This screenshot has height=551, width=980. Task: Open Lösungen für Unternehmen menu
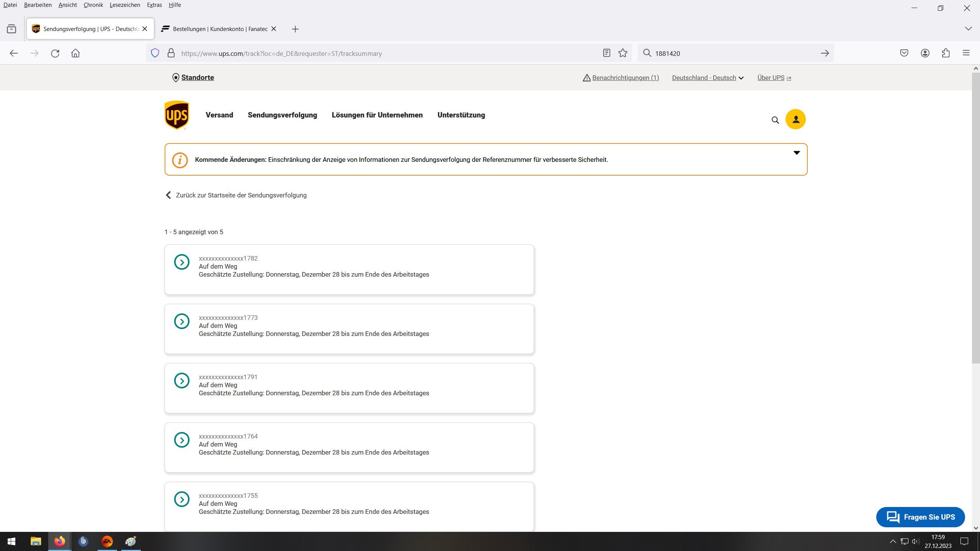pos(377,115)
